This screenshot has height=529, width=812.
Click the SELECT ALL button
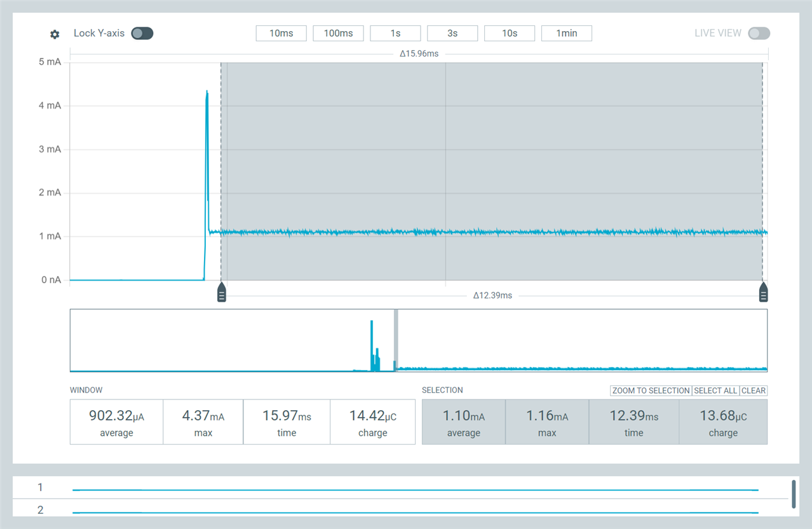pyautogui.click(x=715, y=391)
